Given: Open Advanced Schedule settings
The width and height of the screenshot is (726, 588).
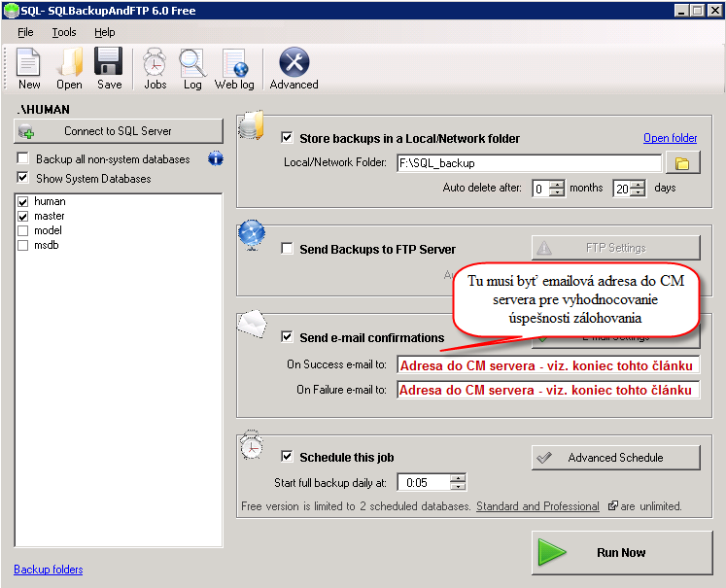Looking at the screenshot, I should (x=616, y=458).
